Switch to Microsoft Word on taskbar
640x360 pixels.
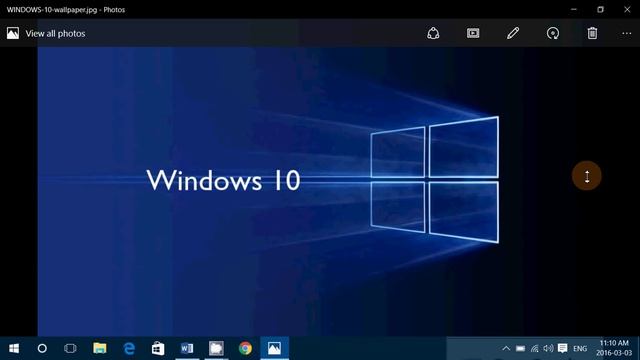(x=187, y=348)
